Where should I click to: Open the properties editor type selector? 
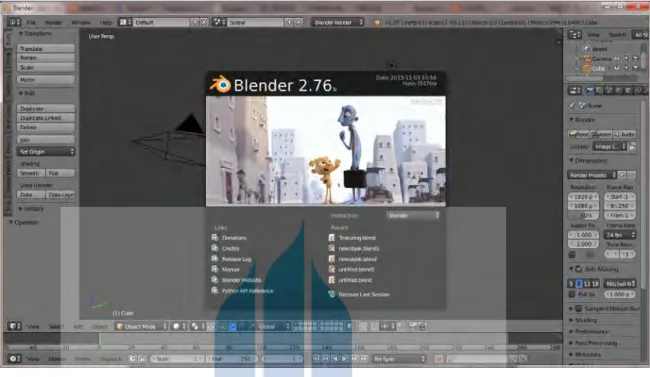click(575, 90)
